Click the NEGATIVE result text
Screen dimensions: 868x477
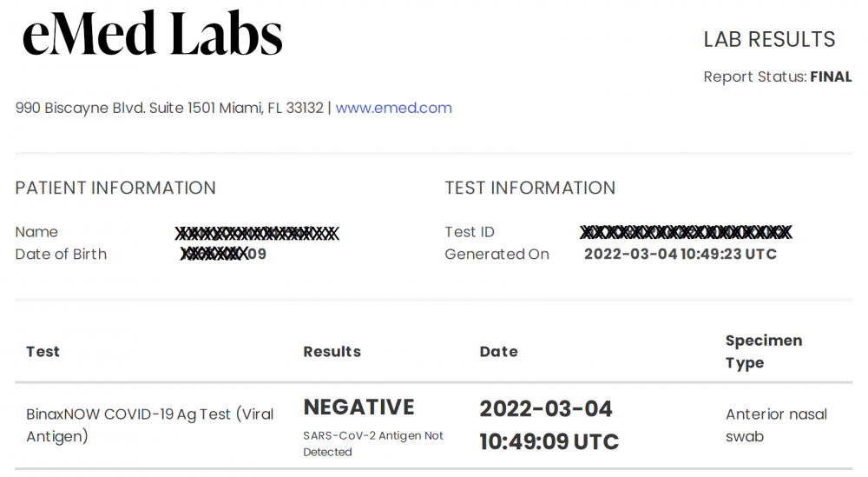click(x=358, y=407)
